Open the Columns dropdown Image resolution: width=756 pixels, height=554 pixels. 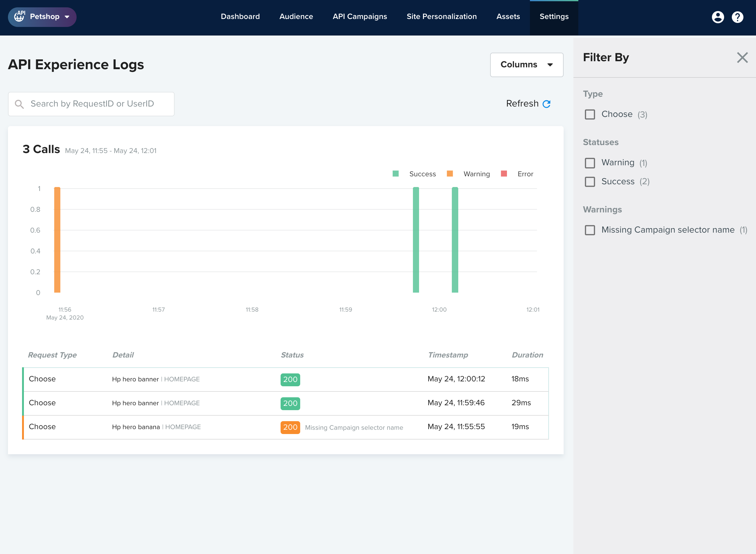(x=527, y=65)
